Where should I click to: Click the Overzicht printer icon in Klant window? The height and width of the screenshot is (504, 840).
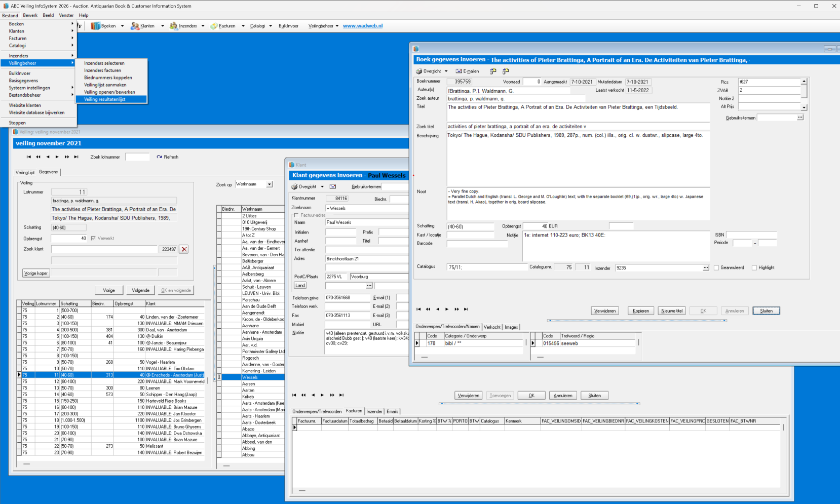294,187
